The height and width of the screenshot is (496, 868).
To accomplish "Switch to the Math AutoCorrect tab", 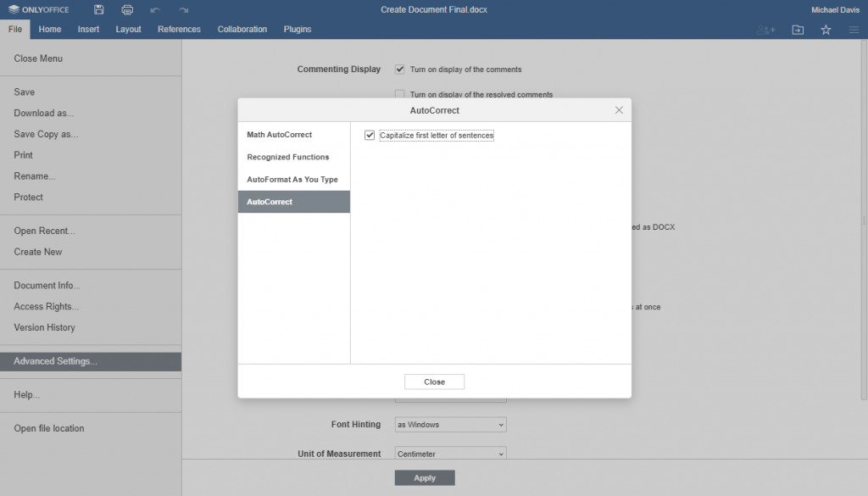I will [279, 134].
